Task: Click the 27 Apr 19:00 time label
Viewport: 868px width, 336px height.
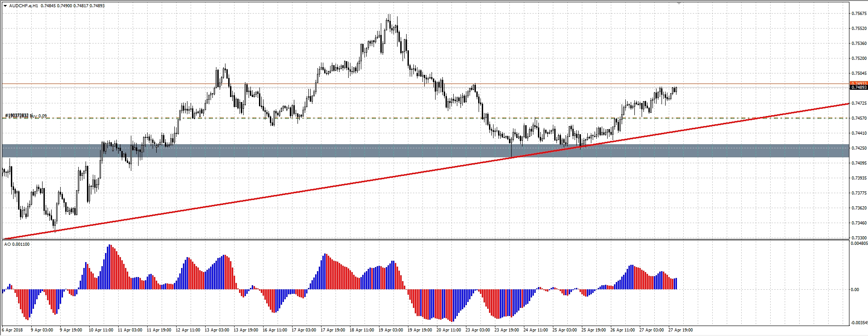Action: click(680, 330)
